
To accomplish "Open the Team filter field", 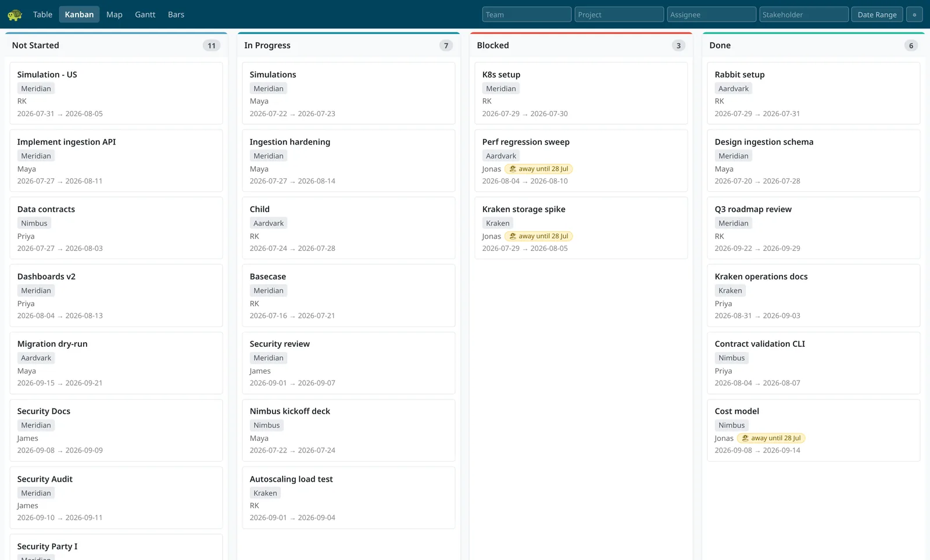I will 527,15.
